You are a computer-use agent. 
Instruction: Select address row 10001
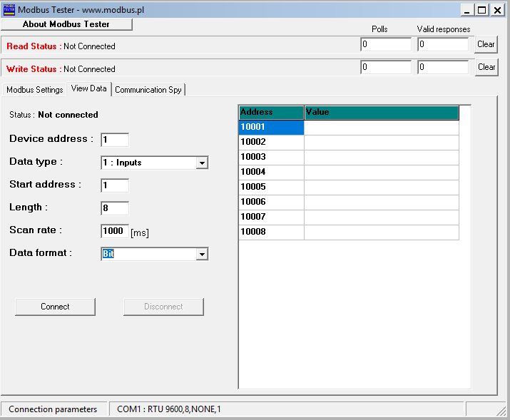tap(271, 128)
